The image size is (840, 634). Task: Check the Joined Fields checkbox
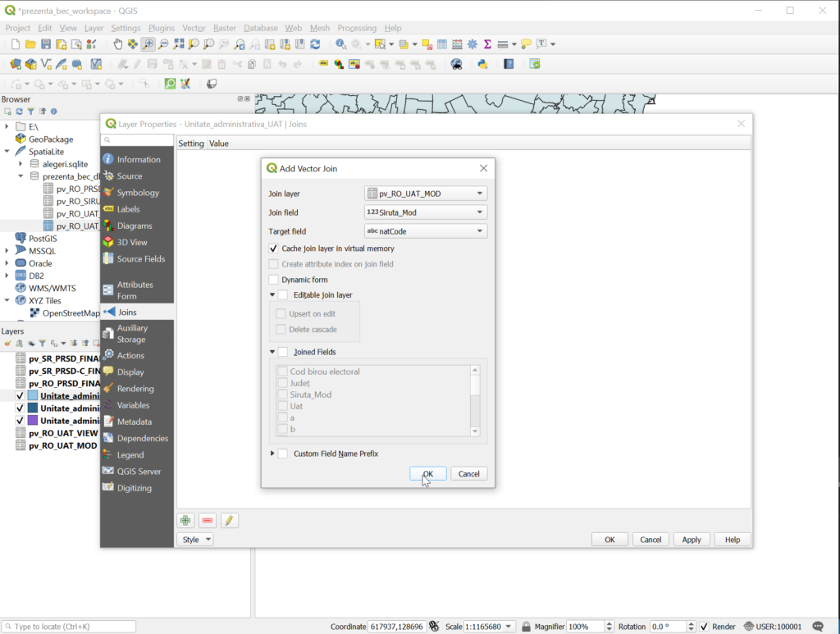pyautogui.click(x=283, y=352)
